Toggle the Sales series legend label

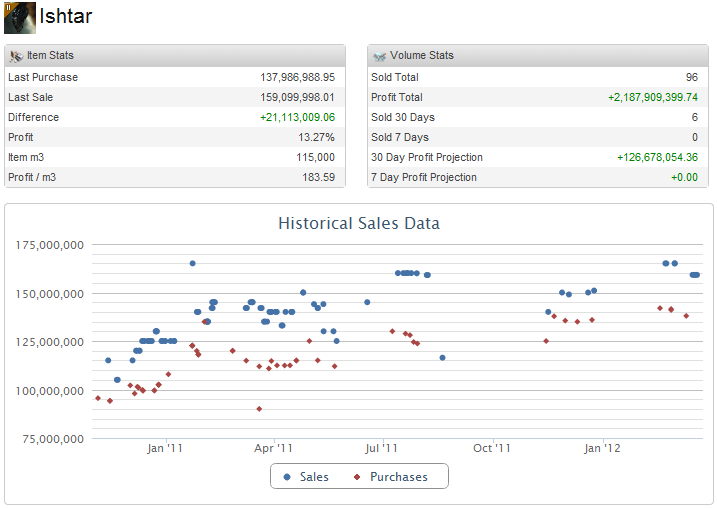point(314,477)
